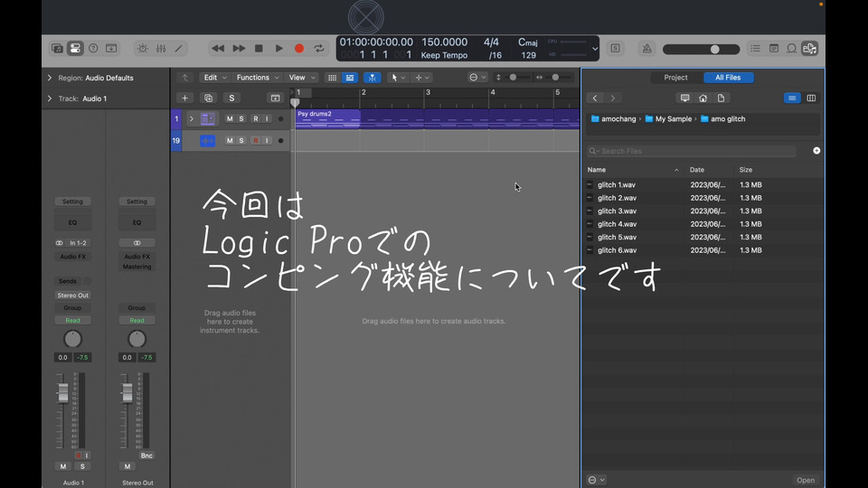The width and height of the screenshot is (868, 488).
Task: Expand the Track Audio 1 section
Action: click(x=50, y=99)
